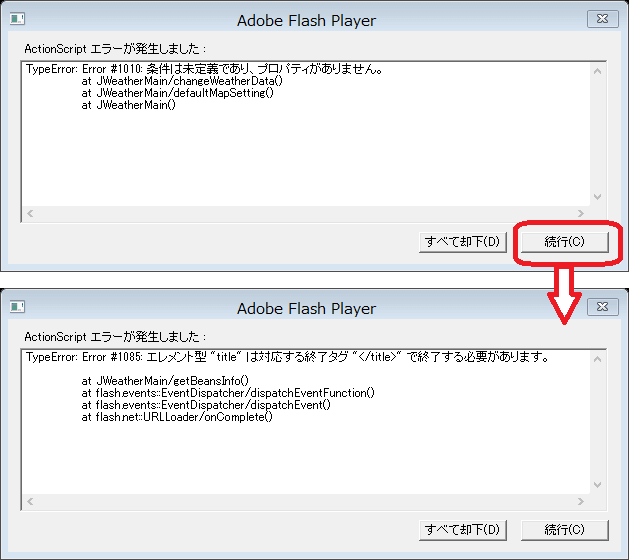Image resolution: width=629 pixels, height=560 pixels.
Task: Click すべて却下(D) in the lower error dialog
Action: point(463,530)
